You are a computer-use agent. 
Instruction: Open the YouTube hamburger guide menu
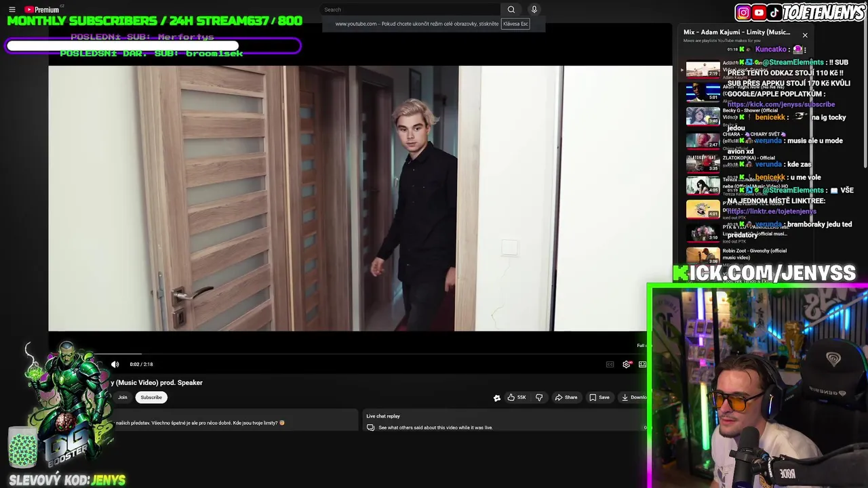(x=12, y=9)
